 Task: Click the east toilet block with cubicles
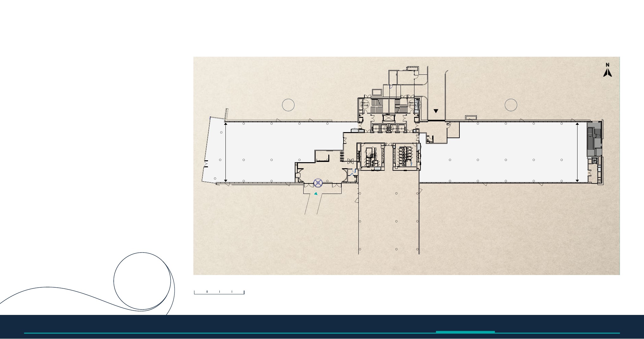[406, 157]
